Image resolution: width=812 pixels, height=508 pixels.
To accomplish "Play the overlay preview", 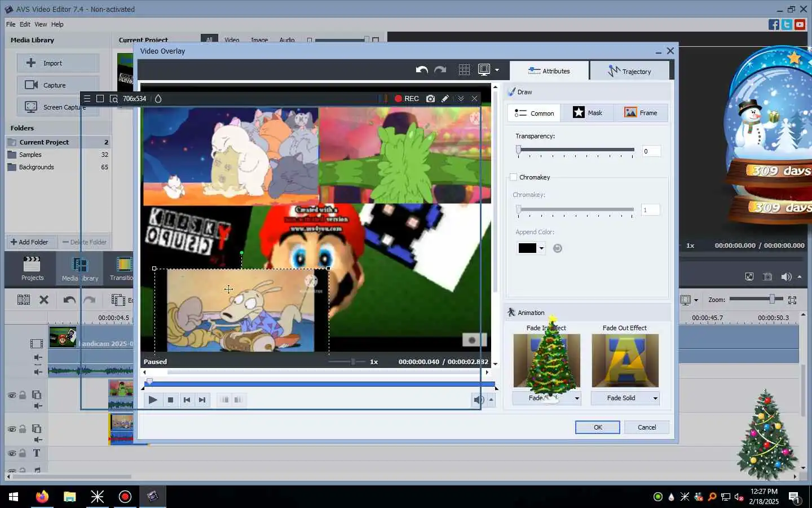I will coord(153,400).
